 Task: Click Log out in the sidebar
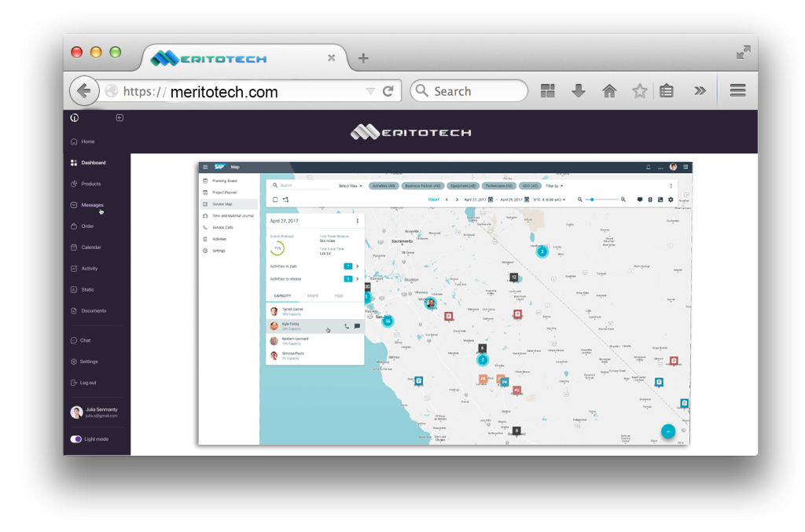pyautogui.click(x=83, y=383)
